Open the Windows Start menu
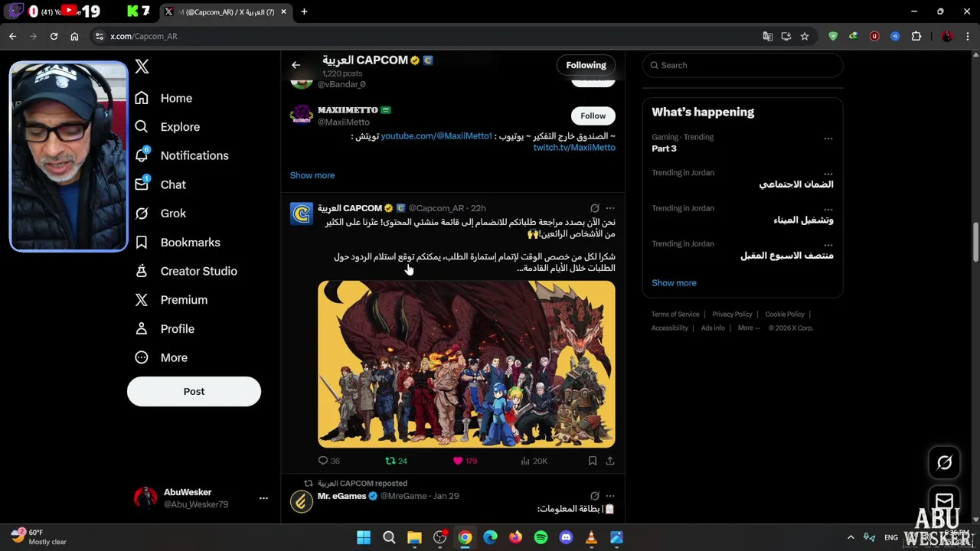This screenshot has height=551, width=980. coord(364,537)
